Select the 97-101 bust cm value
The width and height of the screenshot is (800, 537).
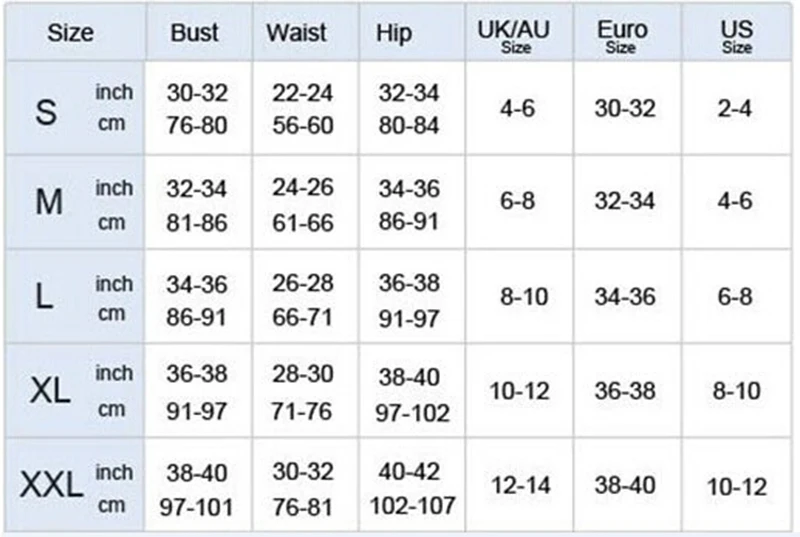click(196, 507)
